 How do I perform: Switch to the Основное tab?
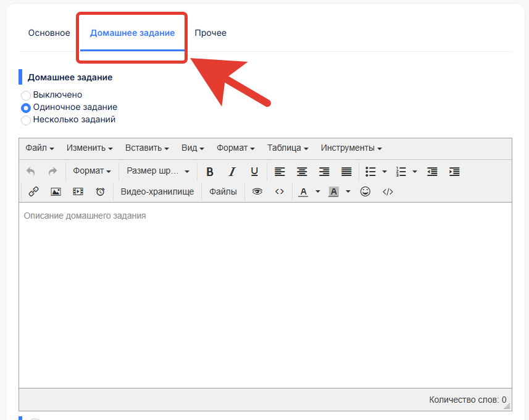[49, 33]
